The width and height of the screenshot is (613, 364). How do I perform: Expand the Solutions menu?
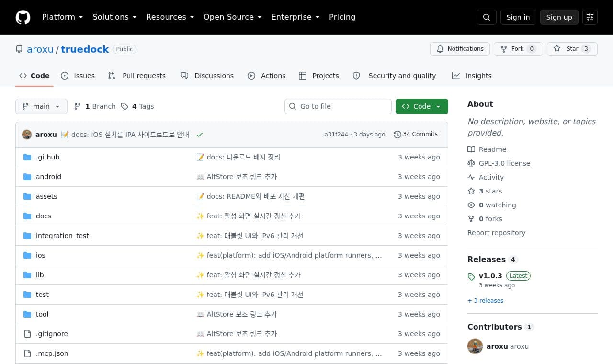coord(114,17)
